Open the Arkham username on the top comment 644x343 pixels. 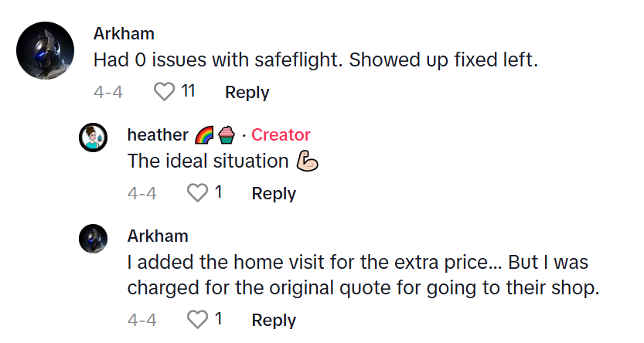coord(124,34)
